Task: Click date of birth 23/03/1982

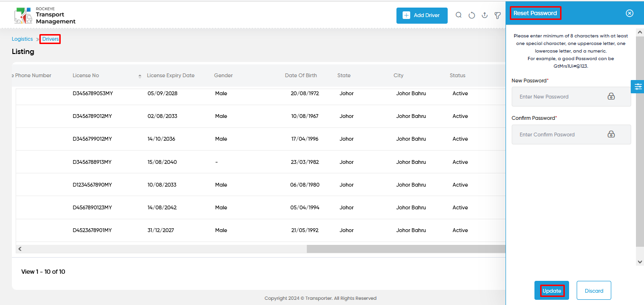Action: pos(305,162)
